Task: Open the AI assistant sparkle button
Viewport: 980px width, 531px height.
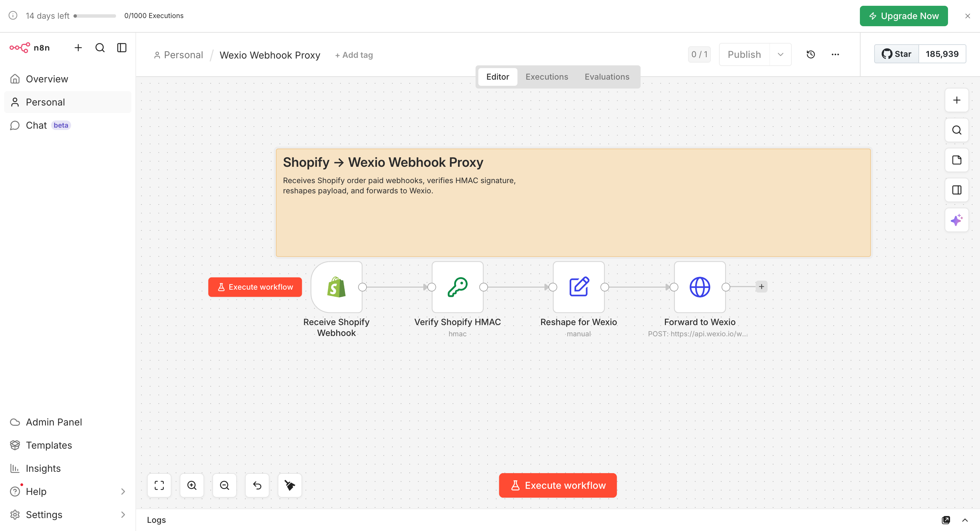Action: [957, 220]
